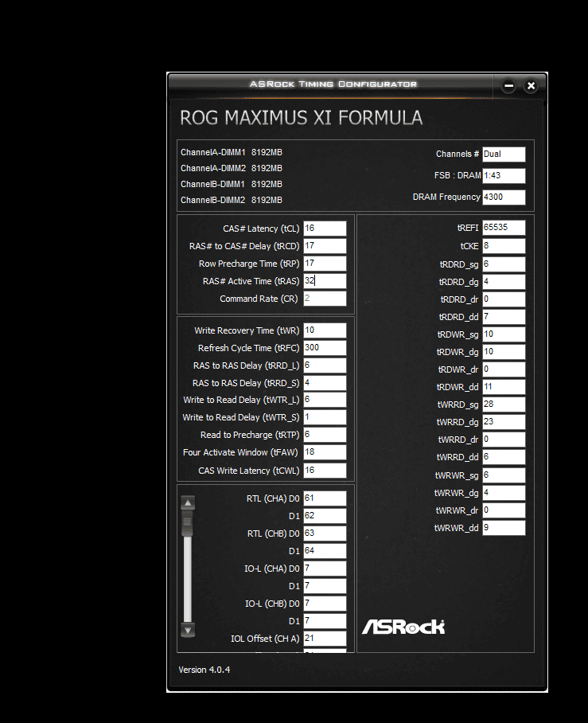Click the RTL (CHA) D0 field

coord(325,498)
